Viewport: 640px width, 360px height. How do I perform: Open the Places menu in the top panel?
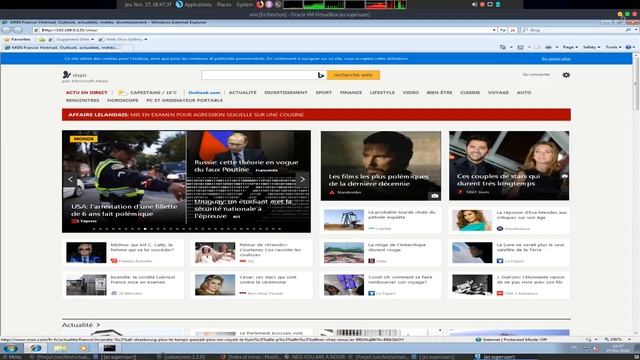click(x=224, y=4)
